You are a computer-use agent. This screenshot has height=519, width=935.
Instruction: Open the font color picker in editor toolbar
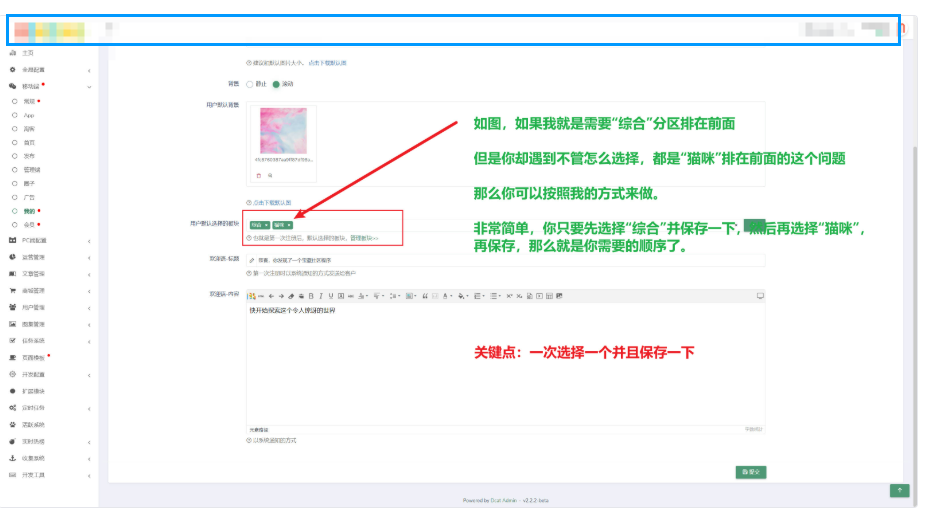(446, 296)
